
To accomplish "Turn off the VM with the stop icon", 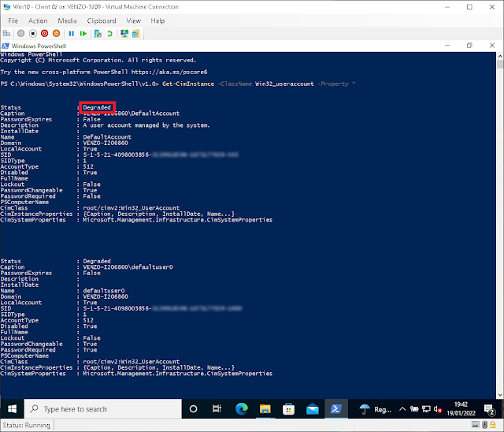I will coord(33,33).
